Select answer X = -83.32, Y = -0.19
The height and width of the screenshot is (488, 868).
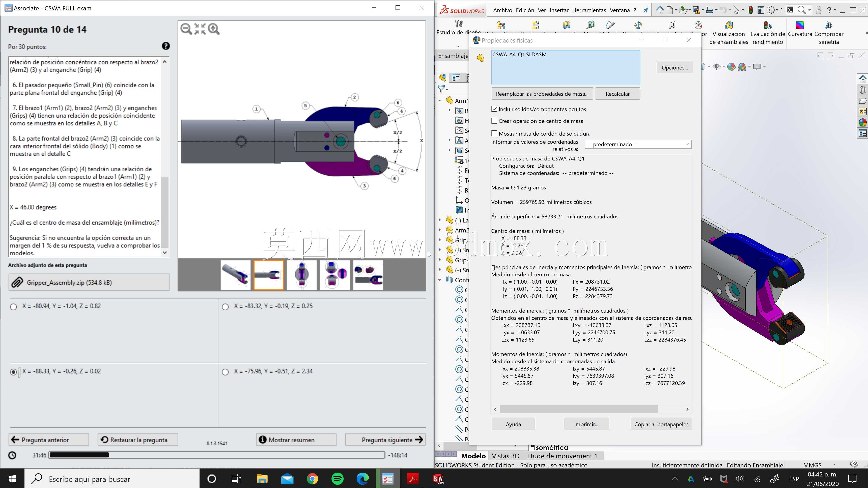225,307
